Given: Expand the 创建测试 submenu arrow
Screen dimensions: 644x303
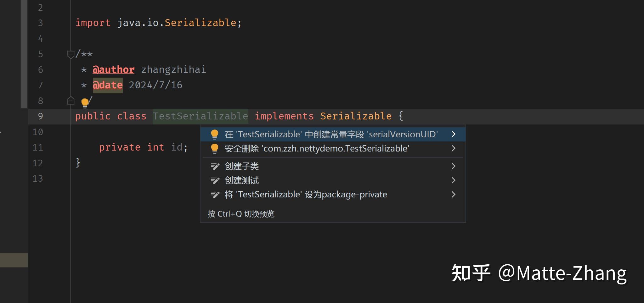Looking at the screenshot, I should tap(453, 180).
